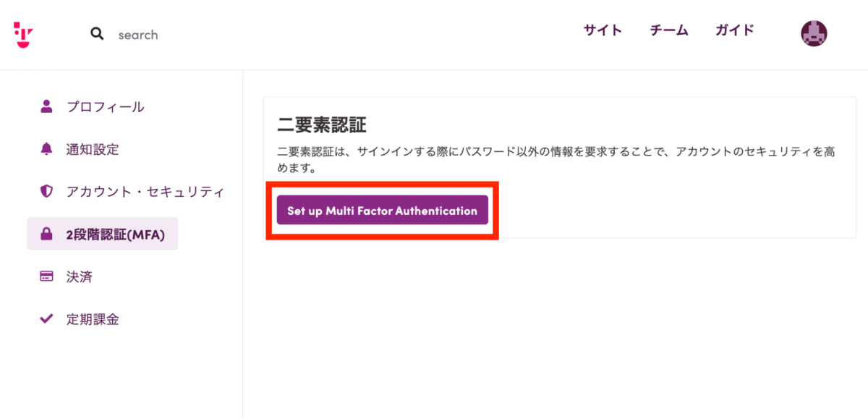Viewport: 868px width, 419px height.
Task: Click the pink logo in the header
Action: [x=23, y=35]
